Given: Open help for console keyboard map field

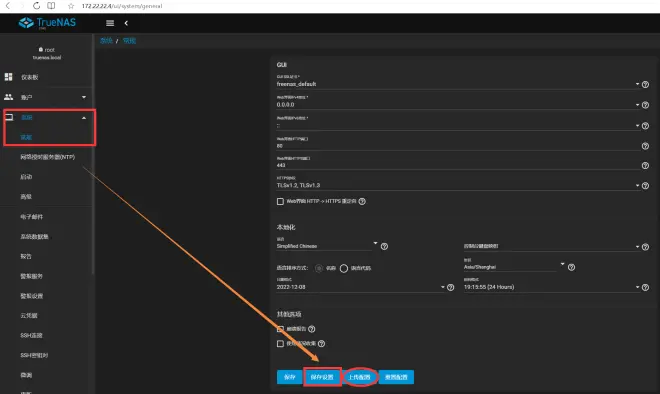Looking at the screenshot, I should coord(645,247).
